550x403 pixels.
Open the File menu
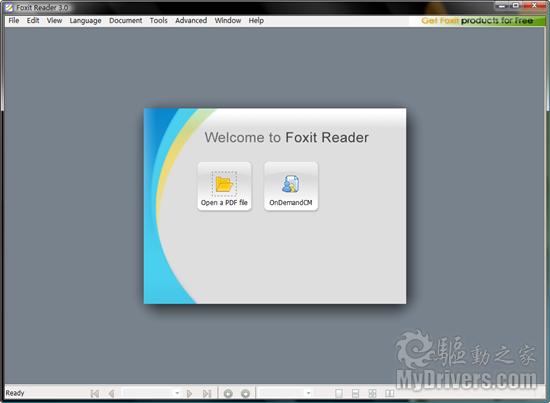(14, 21)
